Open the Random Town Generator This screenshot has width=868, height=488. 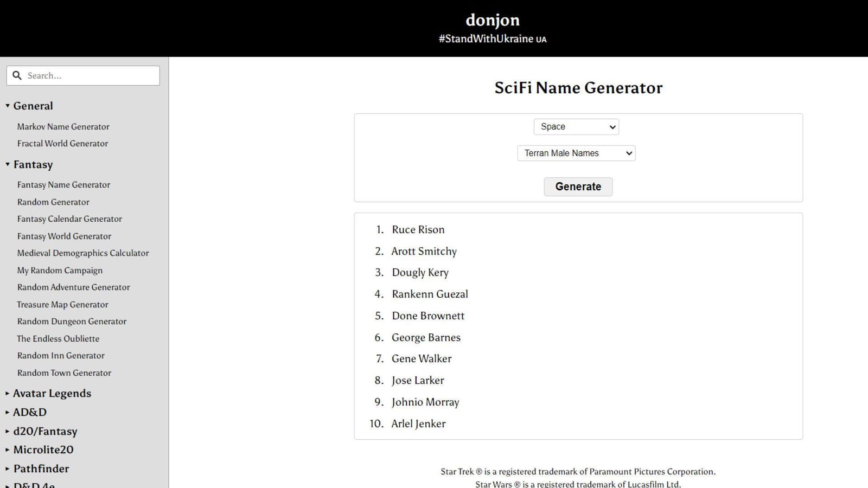63,373
